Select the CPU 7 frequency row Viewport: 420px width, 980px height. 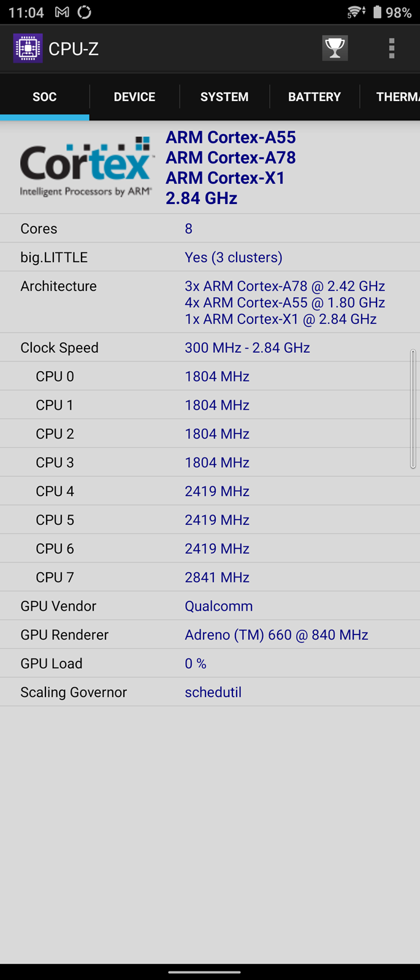click(x=210, y=577)
